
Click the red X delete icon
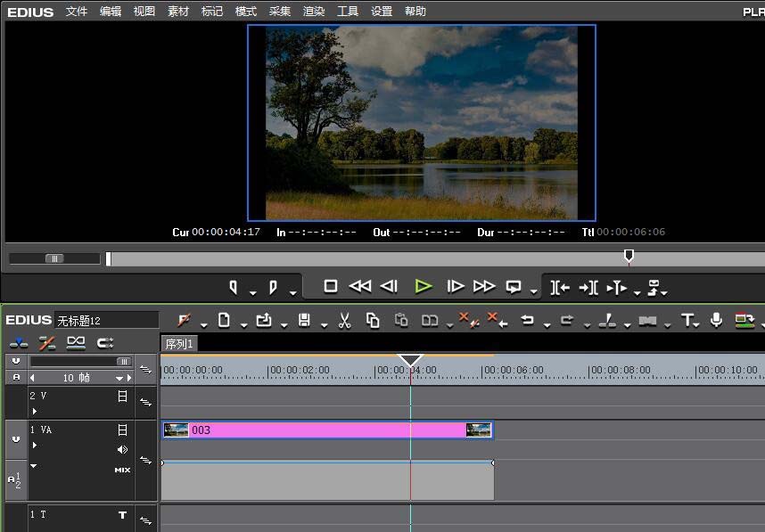469,321
